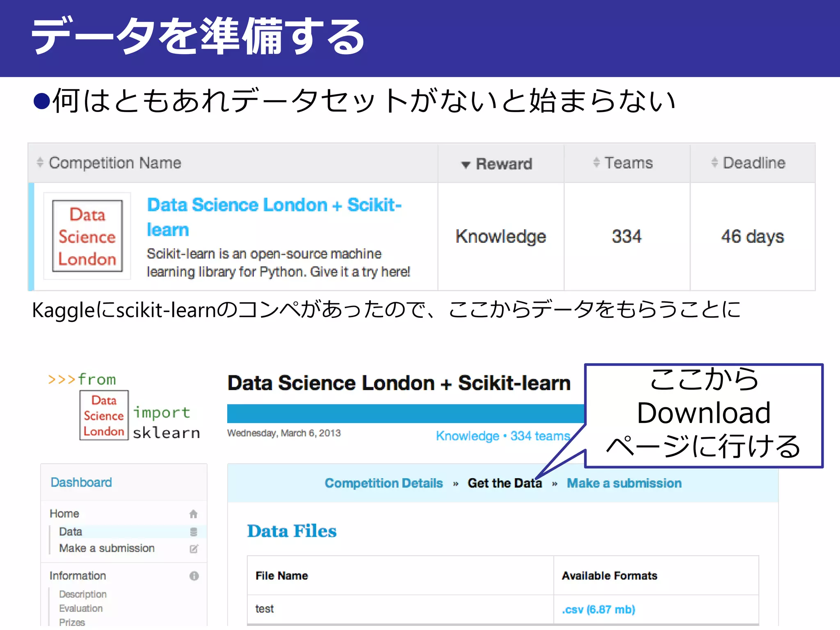The height and width of the screenshot is (630, 840).
Task: Sort by Competition Name column arrow
Action: pos(40,162)
